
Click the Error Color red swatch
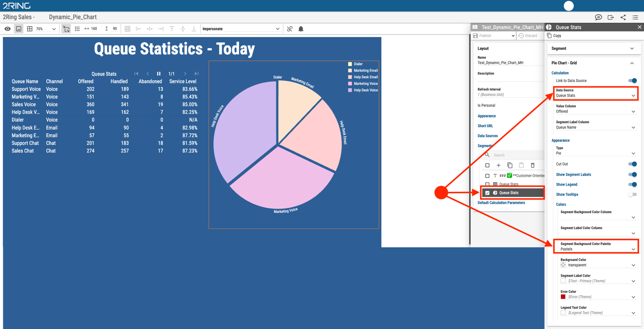[x=563, y=297]
